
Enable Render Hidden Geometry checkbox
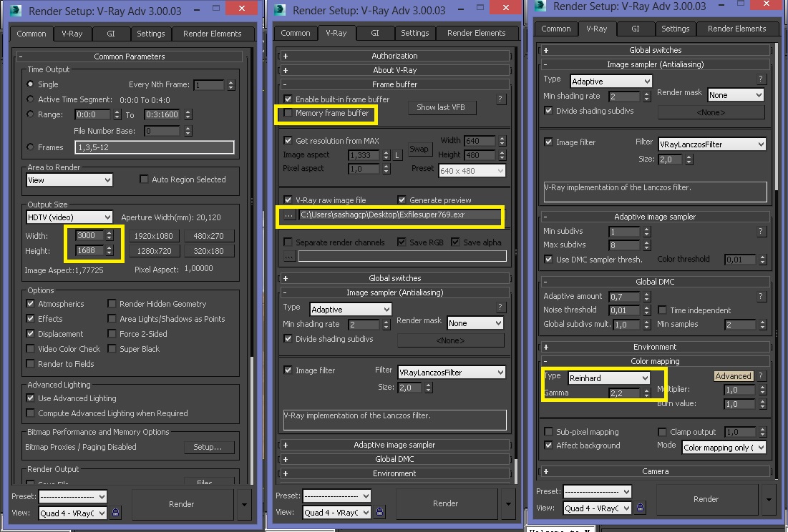point(112,304)
